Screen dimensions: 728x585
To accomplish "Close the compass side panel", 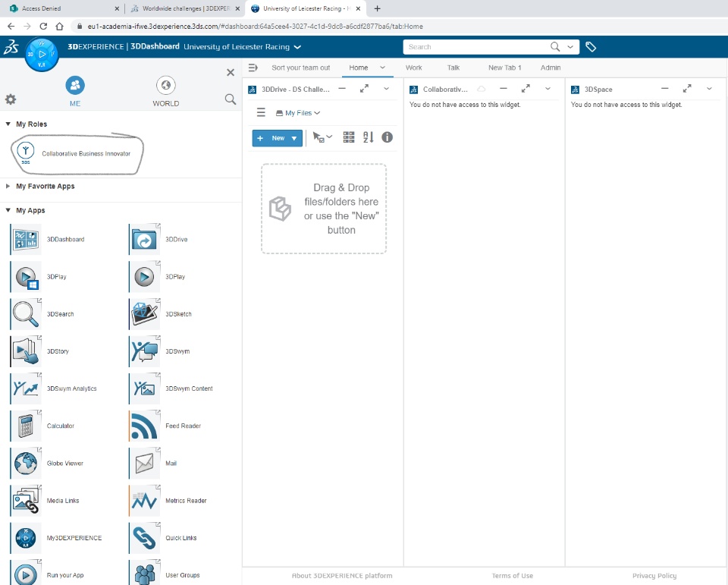I will click(231, 73).
